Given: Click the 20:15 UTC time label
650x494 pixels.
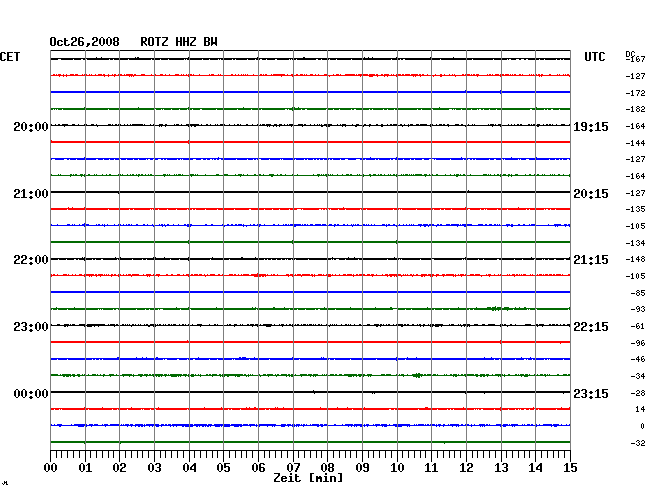Looking at the screenshot, I should pyautogui.click(x=591, y=194).
